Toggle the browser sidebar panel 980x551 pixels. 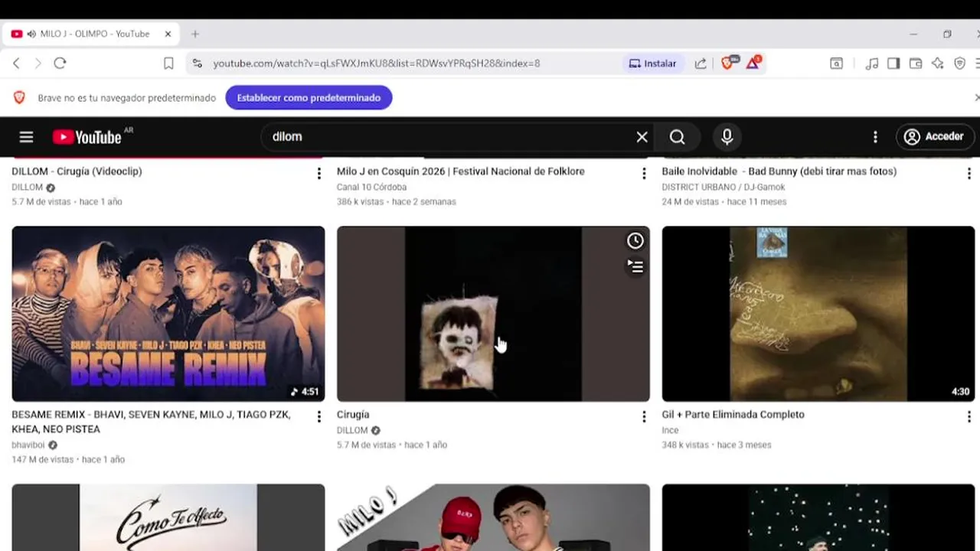[893, 64]
